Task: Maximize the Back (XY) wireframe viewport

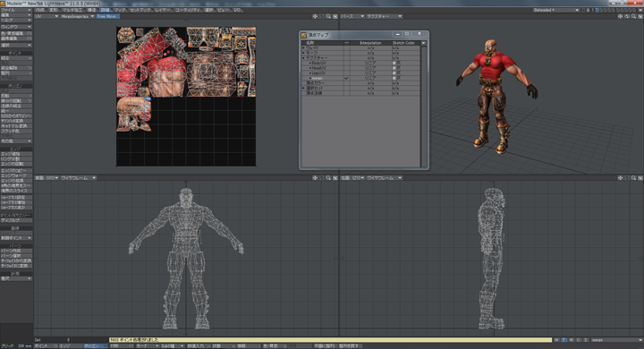Action: point(335,178)
